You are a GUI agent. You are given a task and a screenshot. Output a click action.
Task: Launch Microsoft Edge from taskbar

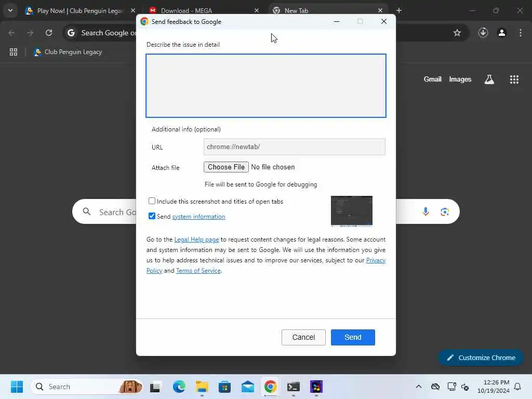(x=179, y=387)
